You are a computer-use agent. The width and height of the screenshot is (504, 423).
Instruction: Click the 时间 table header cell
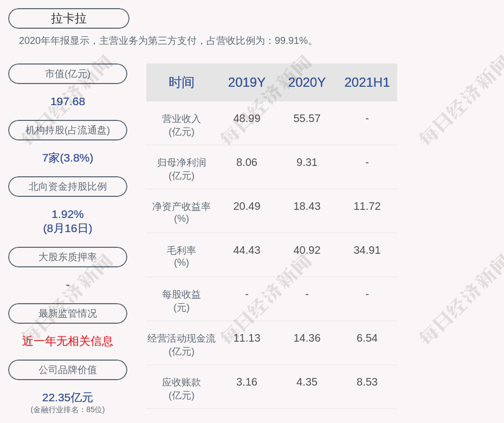pos(182,82)
